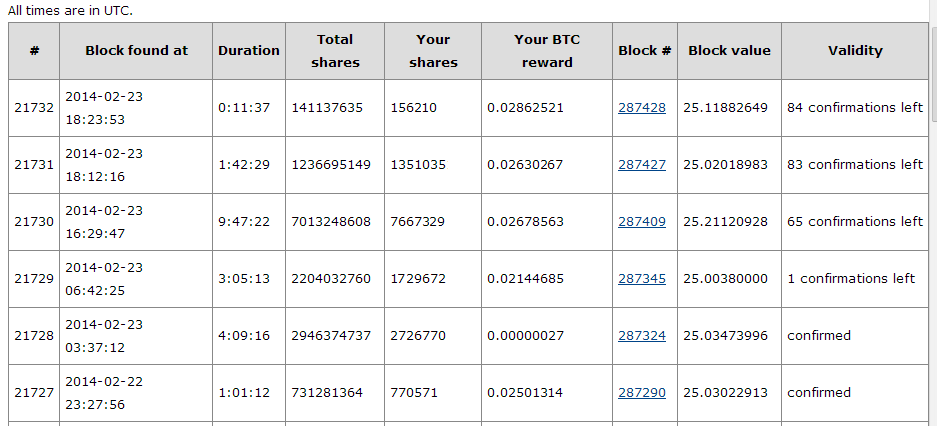Select round number 21730 cell

(x=34, y=222)
